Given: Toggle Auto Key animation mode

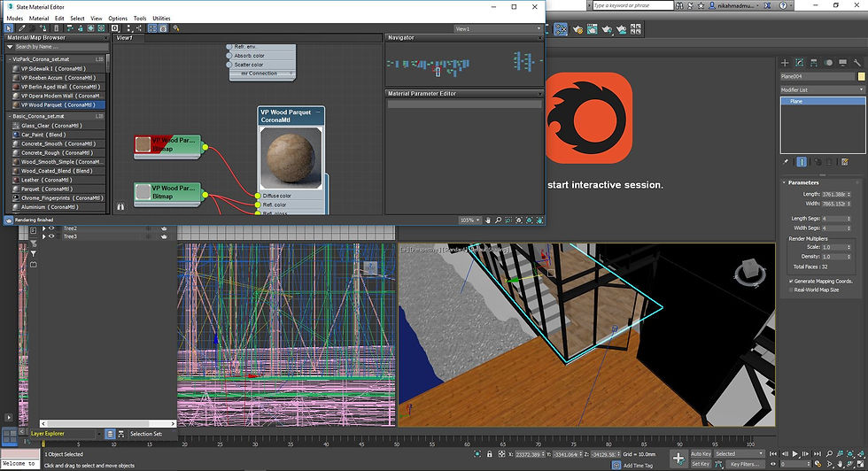Looking at the screenshot, I should coord(701,454).
